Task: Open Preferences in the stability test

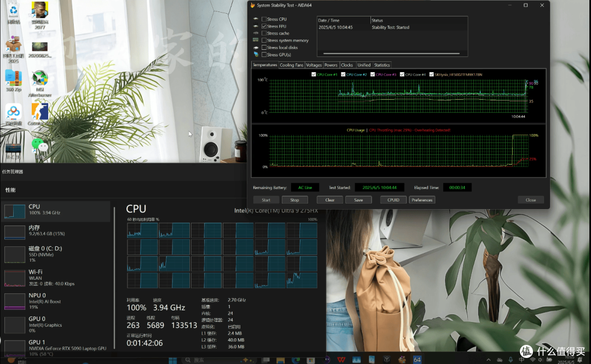Action: (x=422, y=200)
